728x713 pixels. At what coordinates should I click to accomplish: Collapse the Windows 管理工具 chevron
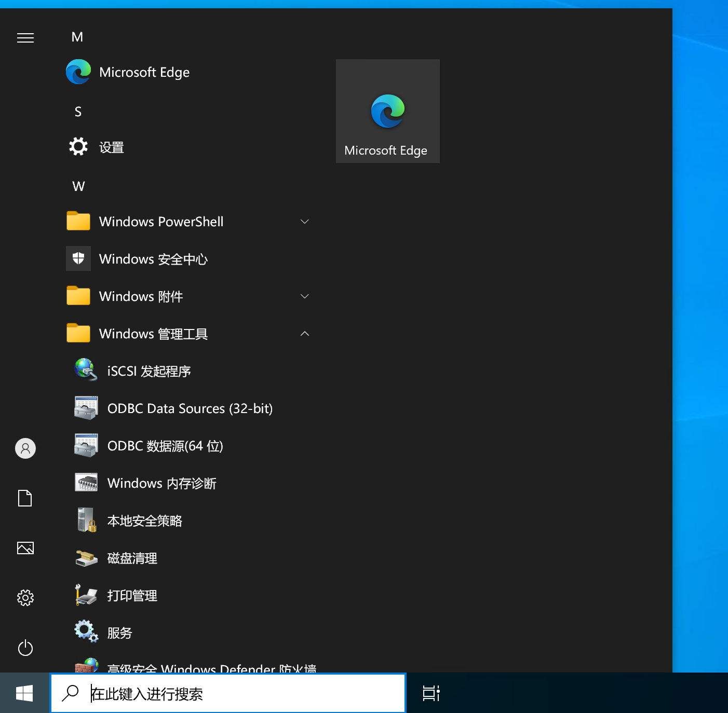click(305, 334)
